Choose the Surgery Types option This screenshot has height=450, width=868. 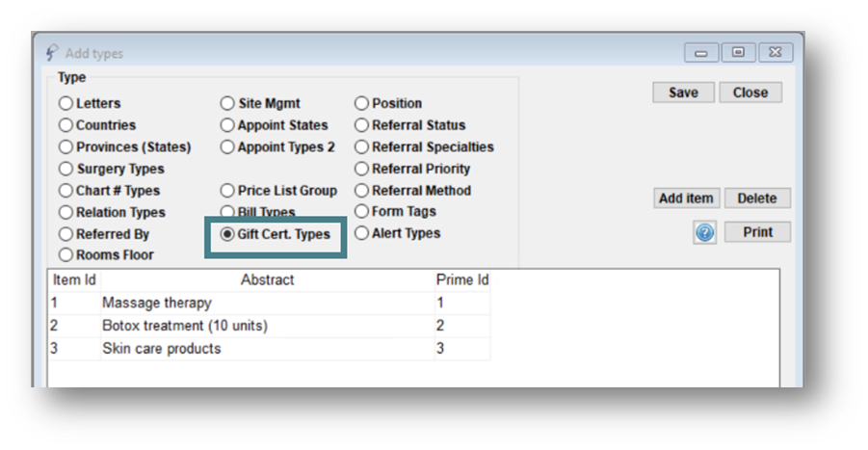click(66, 169)
